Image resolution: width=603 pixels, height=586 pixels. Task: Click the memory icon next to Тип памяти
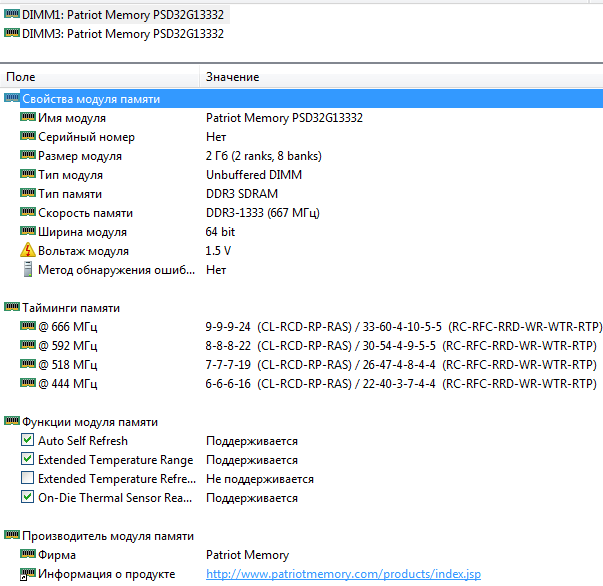pyautogui.click(x=28, y=193)
